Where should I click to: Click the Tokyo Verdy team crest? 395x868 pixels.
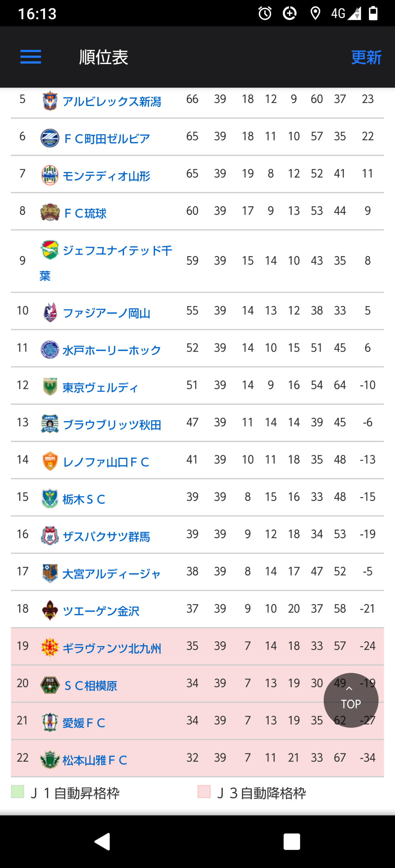[x=50, y=387]
